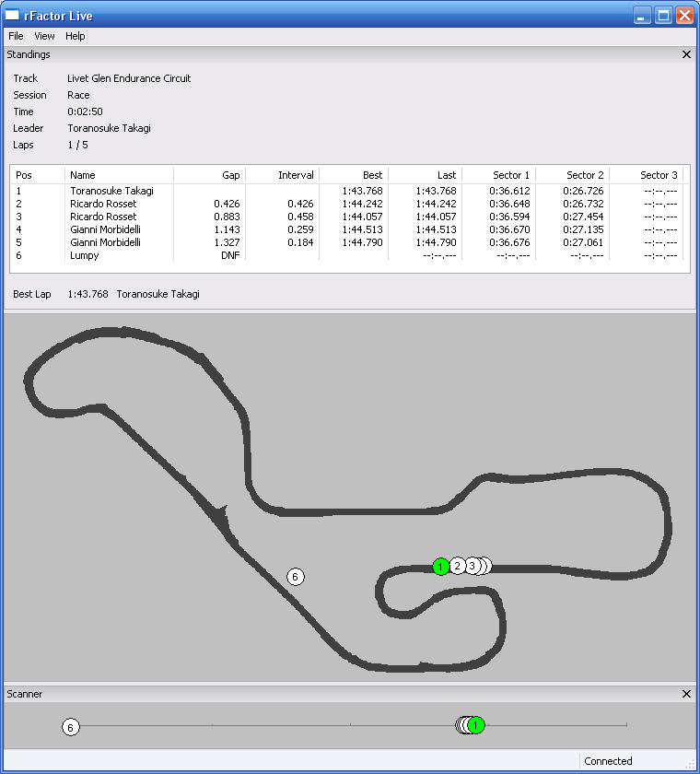Select green car 1 marker in Scanner
The image size is (700, 774).
[x=475, y=725]
